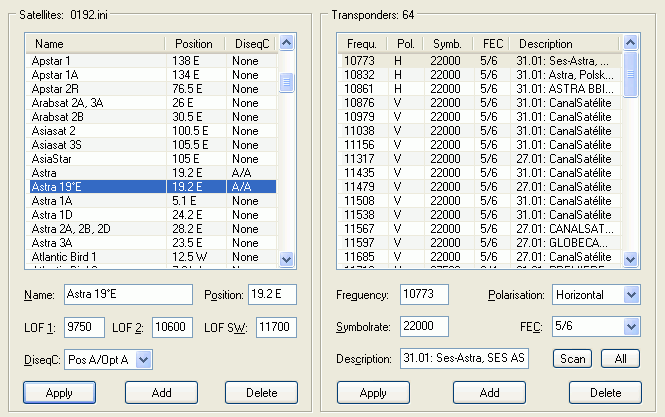Click the satellite list scrollbar thumb
The image size is (665, 417).
click(287, 82)
